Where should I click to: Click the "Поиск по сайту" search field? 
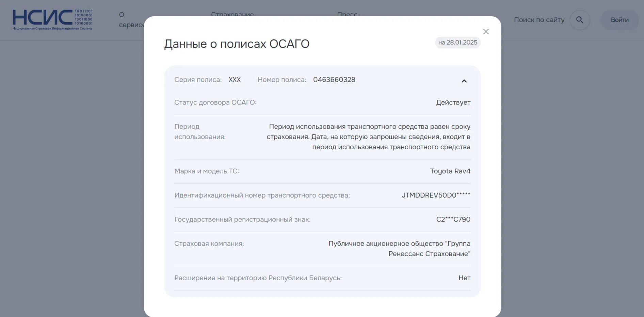tap(539, 20)
